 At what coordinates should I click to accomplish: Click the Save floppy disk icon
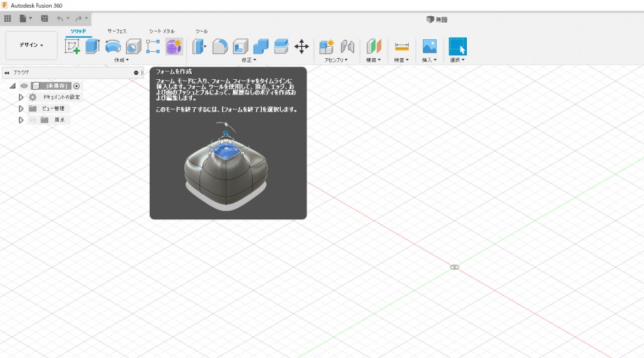[x=44, y=18]
